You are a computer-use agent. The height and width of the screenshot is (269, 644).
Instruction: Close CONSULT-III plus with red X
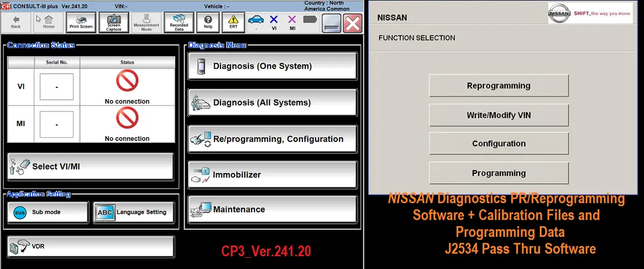click(x=352, y=23)
